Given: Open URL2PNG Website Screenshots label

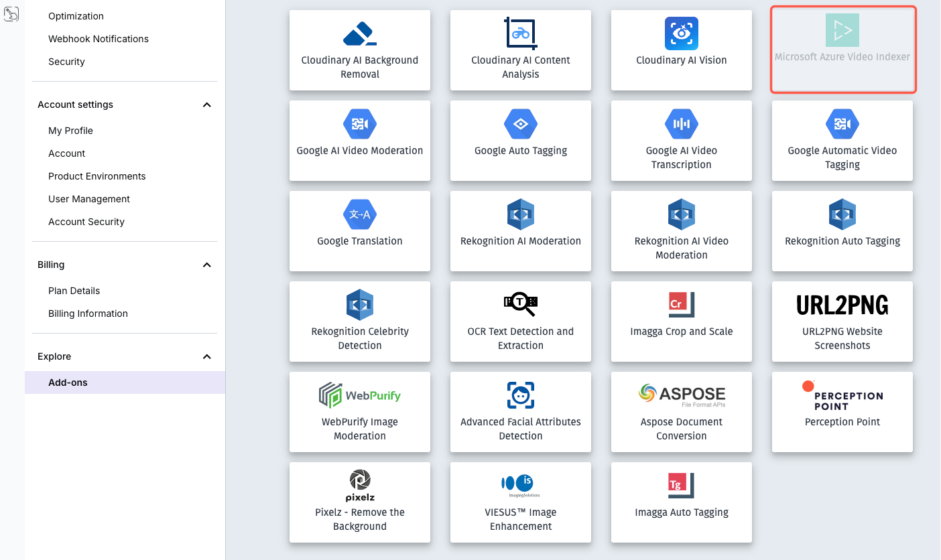Looking at the screenshot, I should (842, 338).
